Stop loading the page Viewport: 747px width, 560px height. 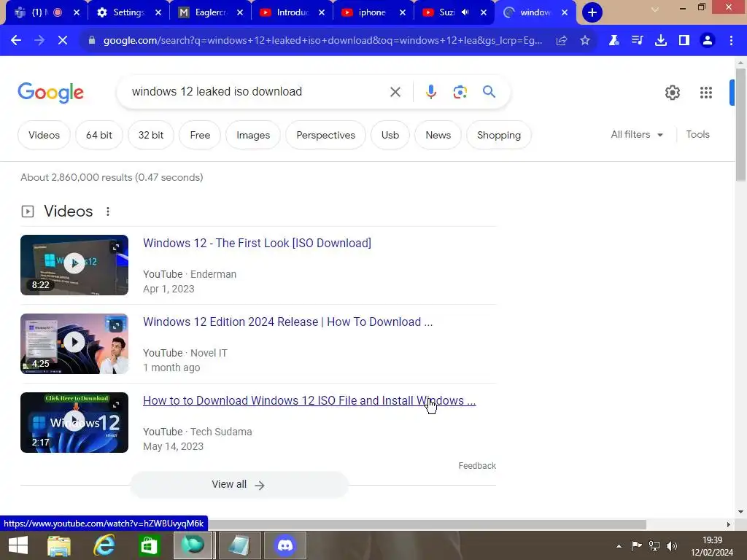click(63, 41)
